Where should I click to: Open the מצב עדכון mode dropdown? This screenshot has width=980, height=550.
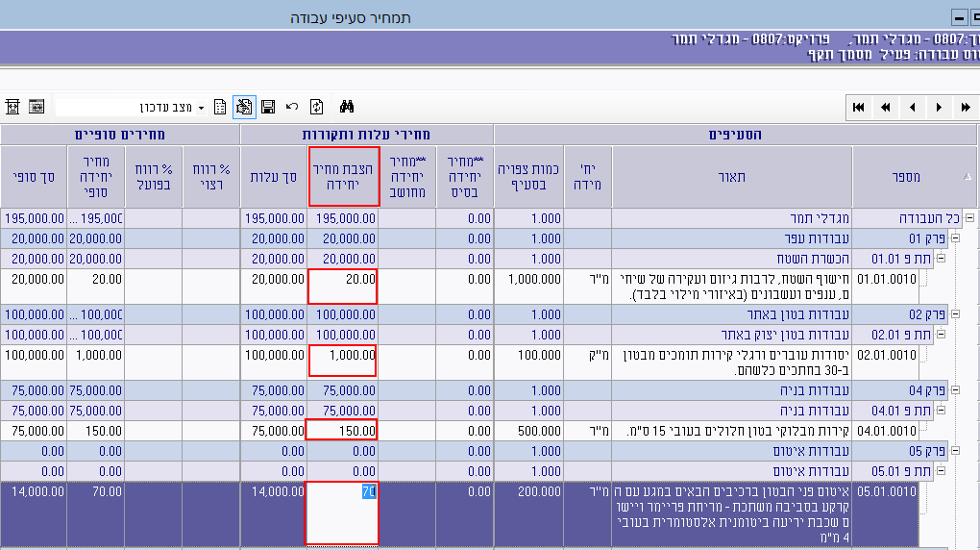pos(201,108)
